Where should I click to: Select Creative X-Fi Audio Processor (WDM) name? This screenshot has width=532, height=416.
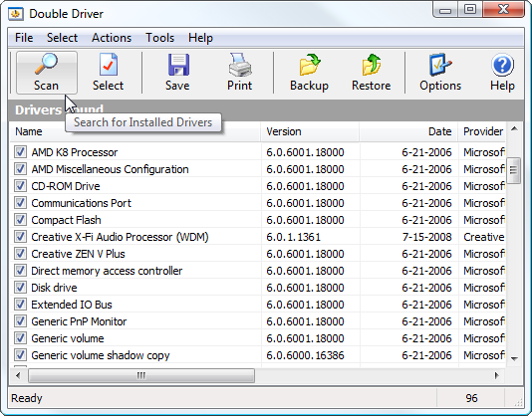click(120, 237)
